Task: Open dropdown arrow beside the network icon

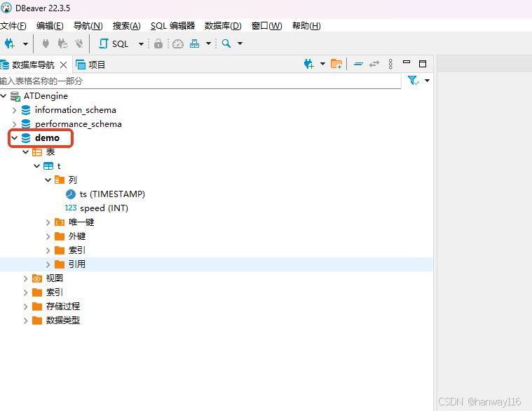Action: point(208,43)
